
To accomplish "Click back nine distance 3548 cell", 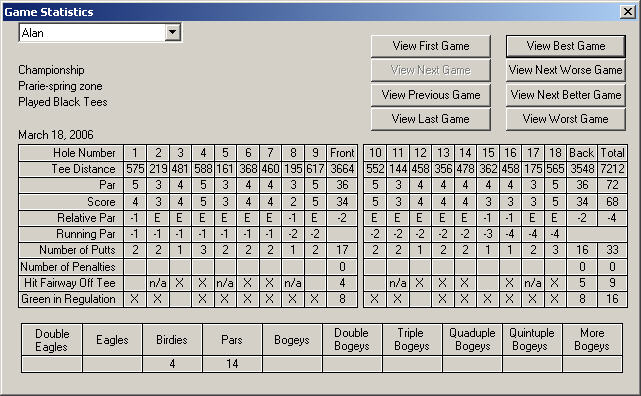I will pos(582,169).
